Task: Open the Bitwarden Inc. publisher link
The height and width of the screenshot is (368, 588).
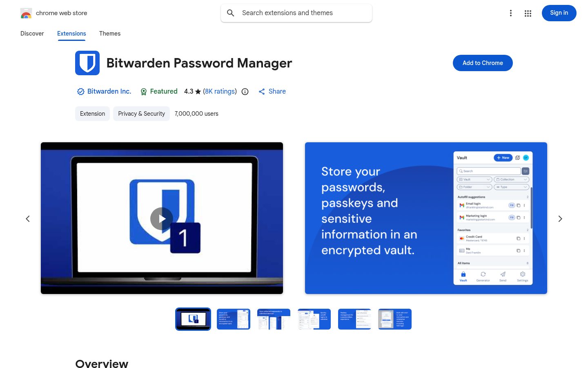Action: pyautogui.click(x=109, y=91)
